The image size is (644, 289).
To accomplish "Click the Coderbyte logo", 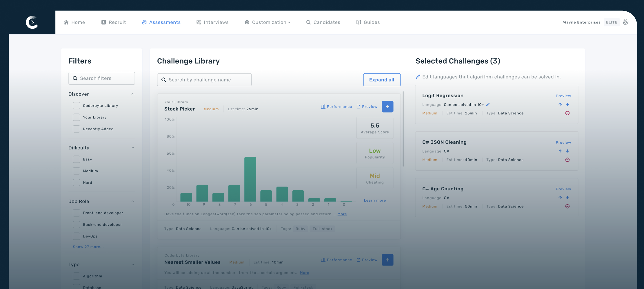I will 32,22.
